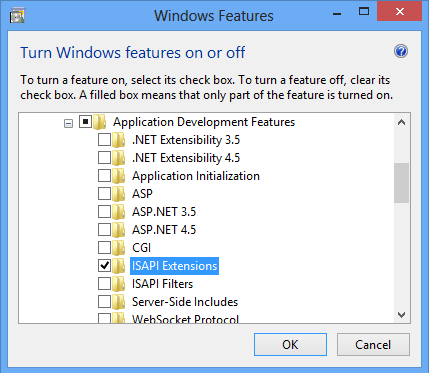This screenshot has height=373, width=429.
Task: Select the Server-Side Includes label
Action: [x=185, y=302]
